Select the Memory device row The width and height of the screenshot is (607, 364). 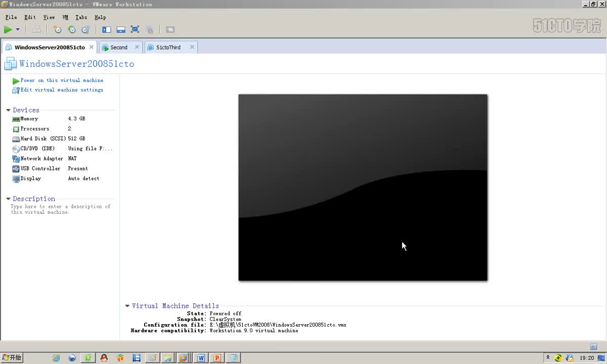tap(63, 119)
